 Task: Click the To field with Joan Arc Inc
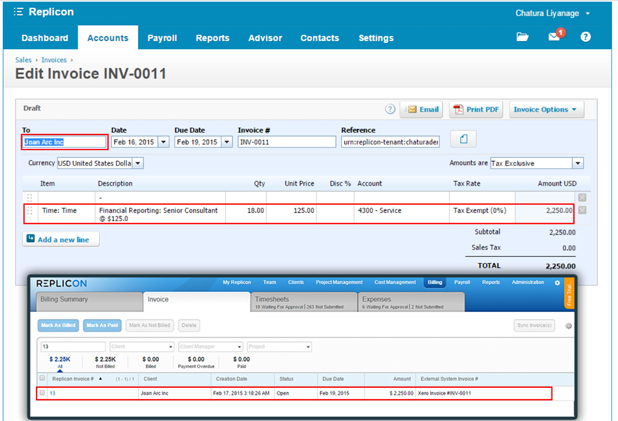click(x=64, y=142)
